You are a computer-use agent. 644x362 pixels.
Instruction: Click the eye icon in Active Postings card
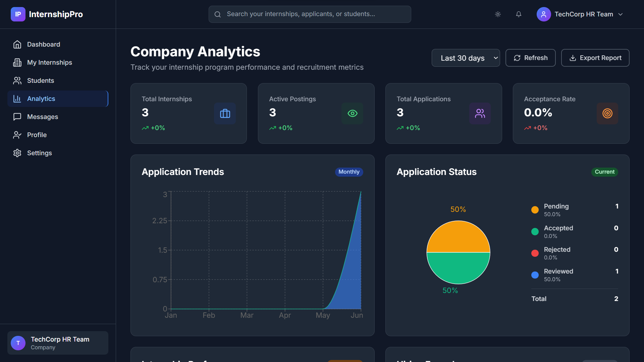point(352,114)
